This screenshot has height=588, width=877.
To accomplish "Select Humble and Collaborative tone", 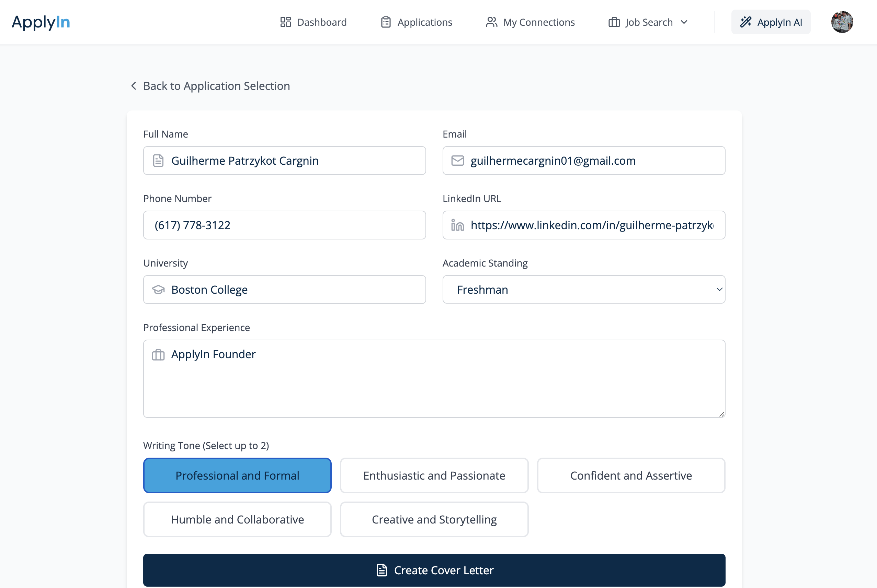I will point(237,519).
